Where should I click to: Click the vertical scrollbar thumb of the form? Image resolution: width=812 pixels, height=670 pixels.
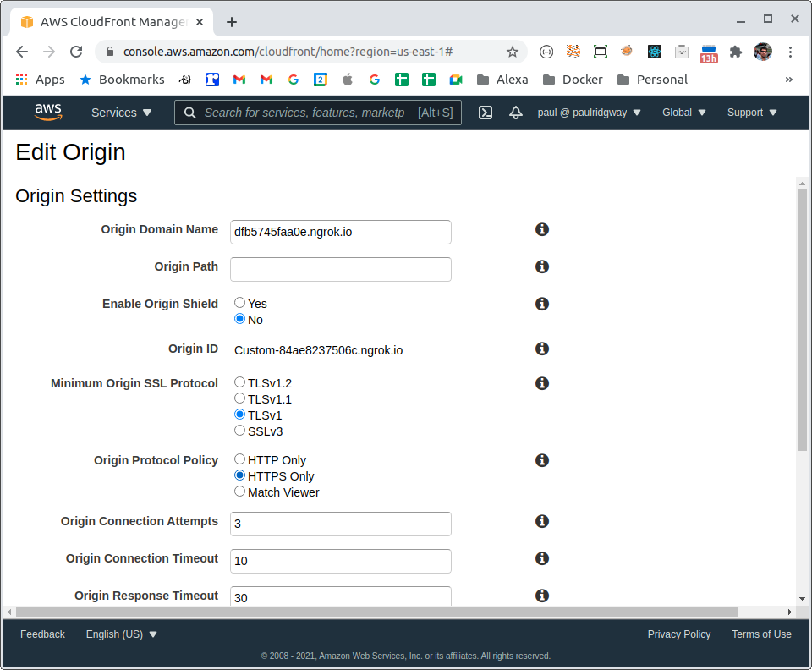(802, 320)
